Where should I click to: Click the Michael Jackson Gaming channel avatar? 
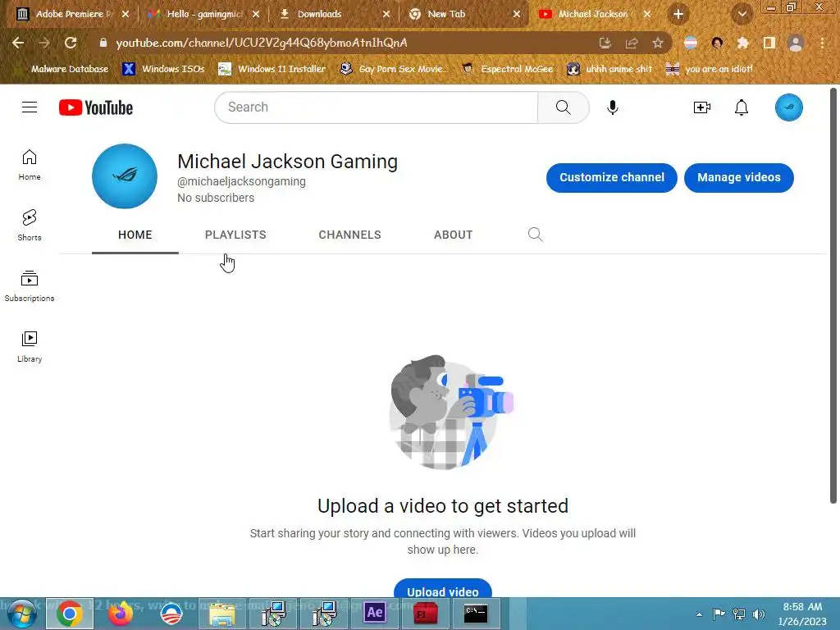[x=125, y=176]
